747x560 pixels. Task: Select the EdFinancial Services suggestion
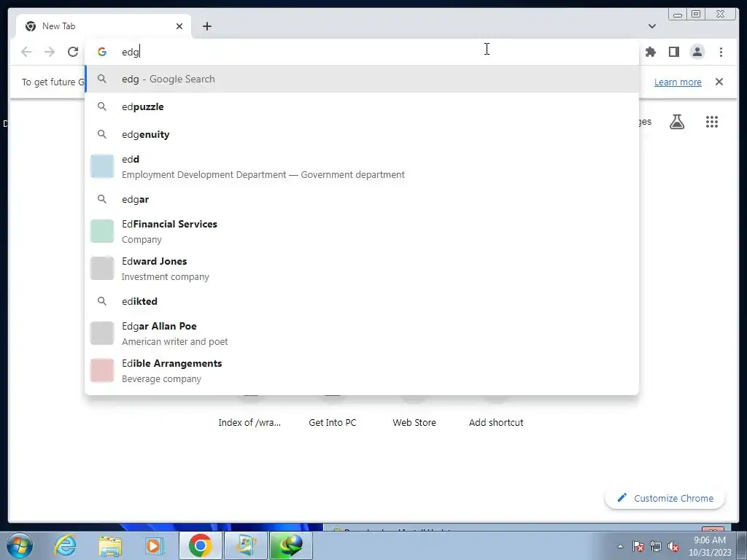pyautogui.click(x=362, y=231)
